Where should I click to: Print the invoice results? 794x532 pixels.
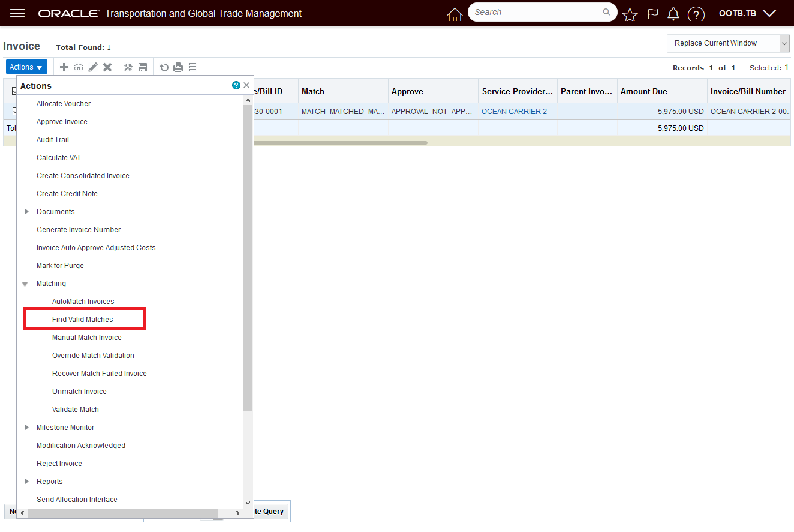[178, 67]
